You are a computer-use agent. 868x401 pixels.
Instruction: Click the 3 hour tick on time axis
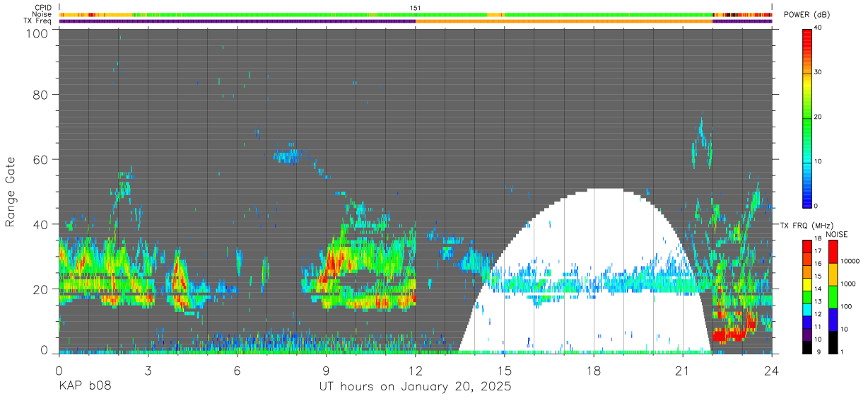148,370
